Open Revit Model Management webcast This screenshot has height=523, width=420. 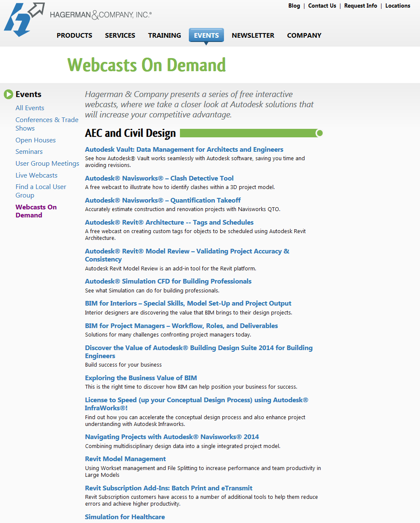[x=125, y=459]
